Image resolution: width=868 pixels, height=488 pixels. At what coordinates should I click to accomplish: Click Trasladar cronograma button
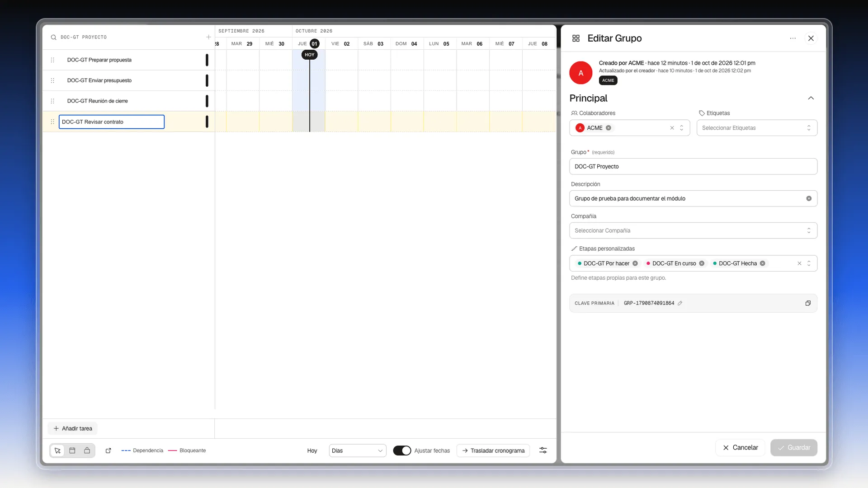(493, 450)
